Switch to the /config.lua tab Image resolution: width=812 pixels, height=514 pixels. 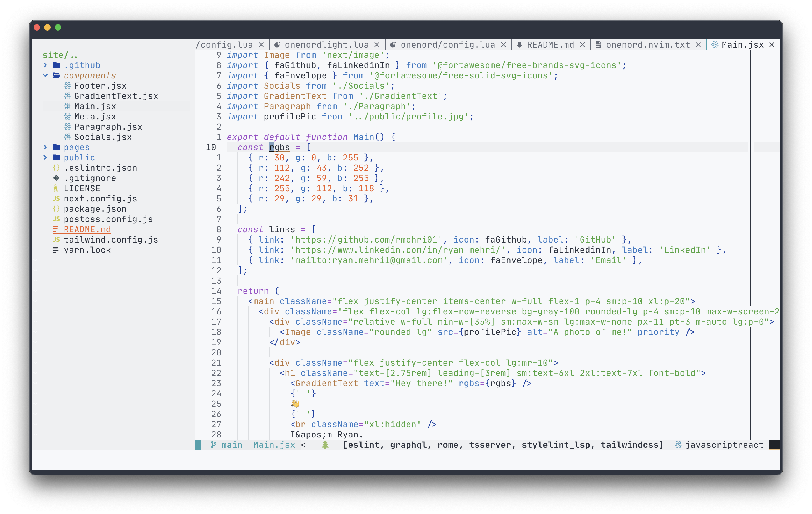pos(224,45)
